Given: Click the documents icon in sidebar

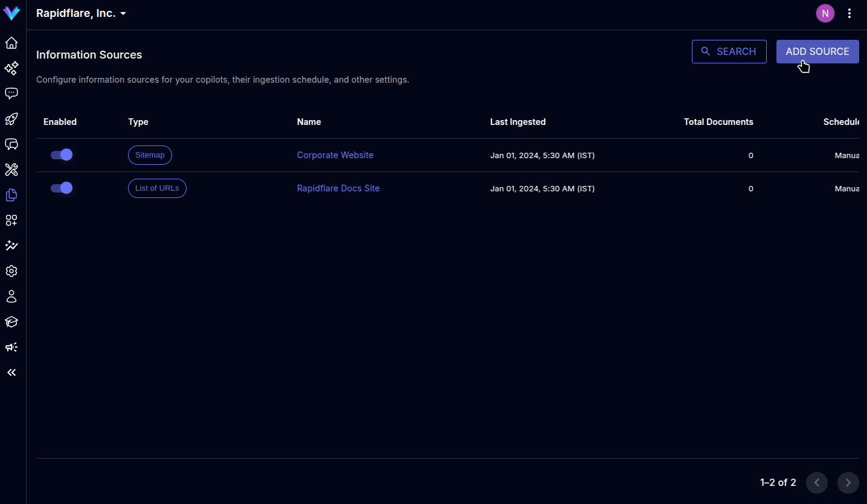Looking at the screenshot, I should [11, 195].
